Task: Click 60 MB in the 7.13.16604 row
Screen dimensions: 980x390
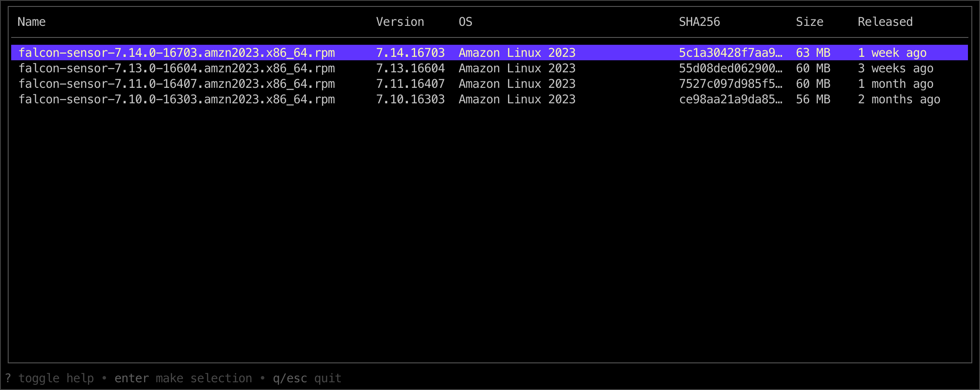Action: point(813,68)
